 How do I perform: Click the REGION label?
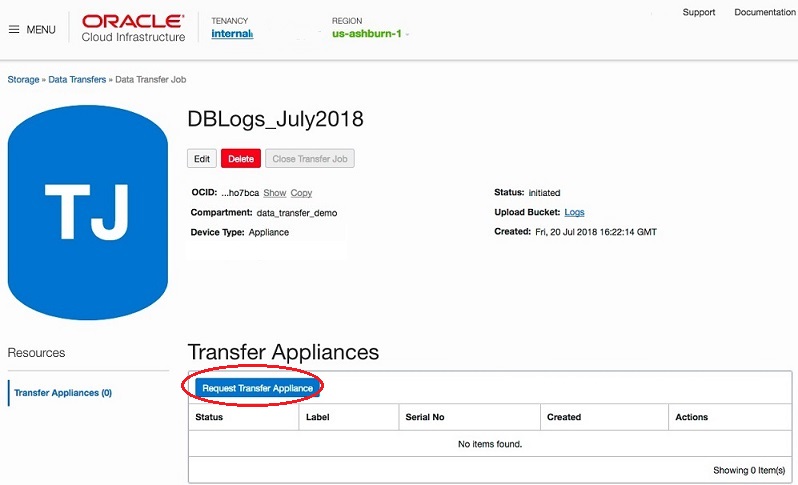[347, 21]
